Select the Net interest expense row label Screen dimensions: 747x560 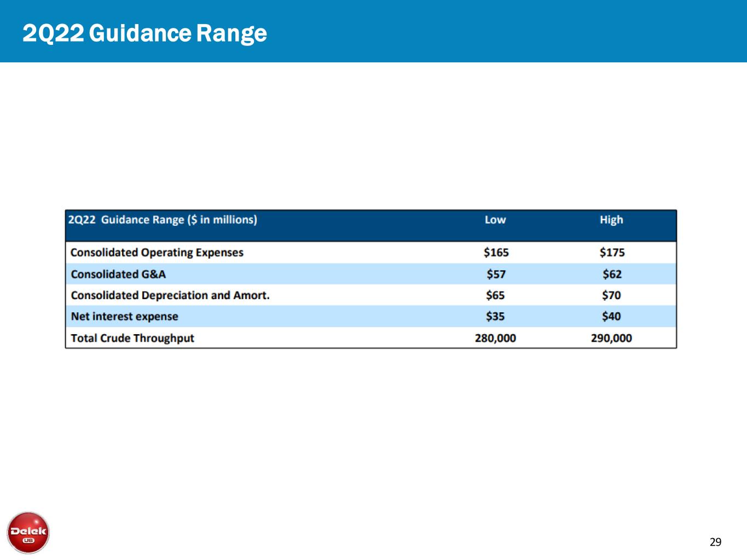(125, 317)
